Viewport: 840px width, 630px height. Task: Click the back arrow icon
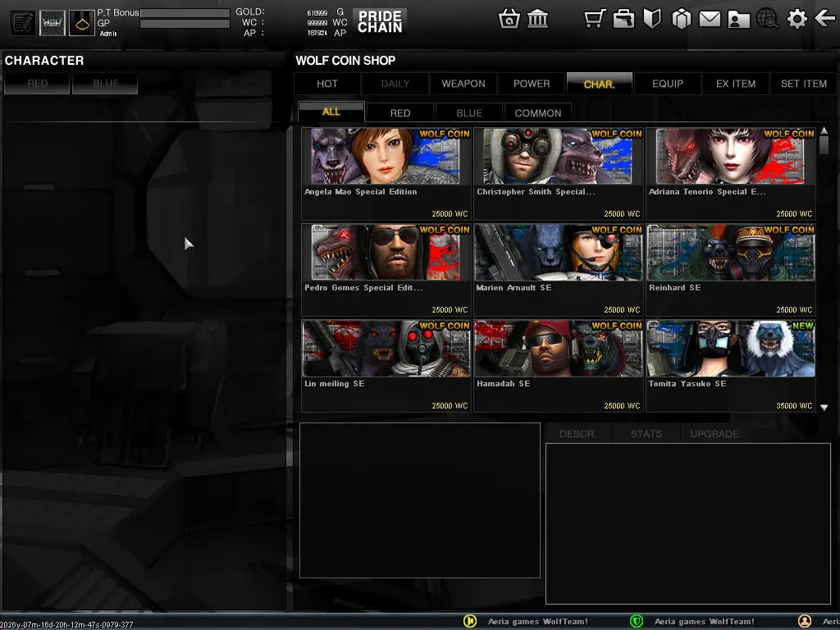[x=825, y=19]
